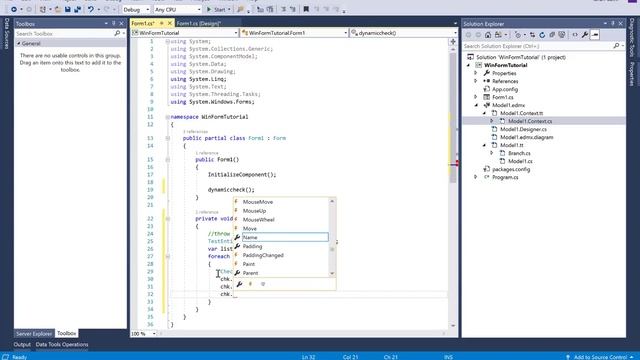
Task: Click the New Project icon in the toolbar
Action: click(42, 9)
